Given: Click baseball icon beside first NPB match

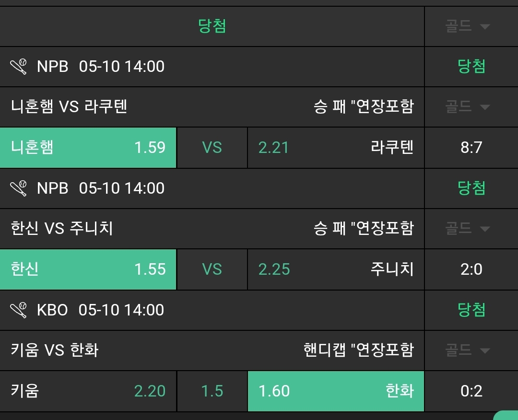Looking at the screenshot, I should tap(19, 67).
